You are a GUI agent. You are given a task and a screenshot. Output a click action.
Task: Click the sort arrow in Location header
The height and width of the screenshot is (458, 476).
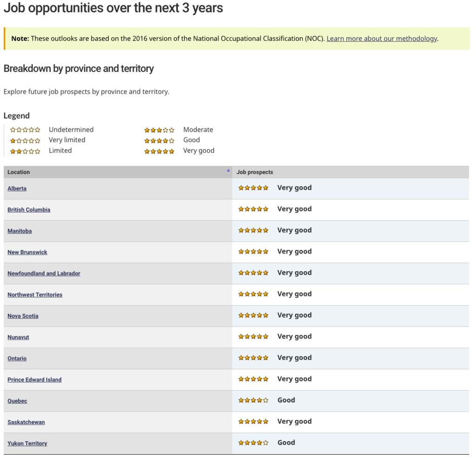(x=228, y=170)
